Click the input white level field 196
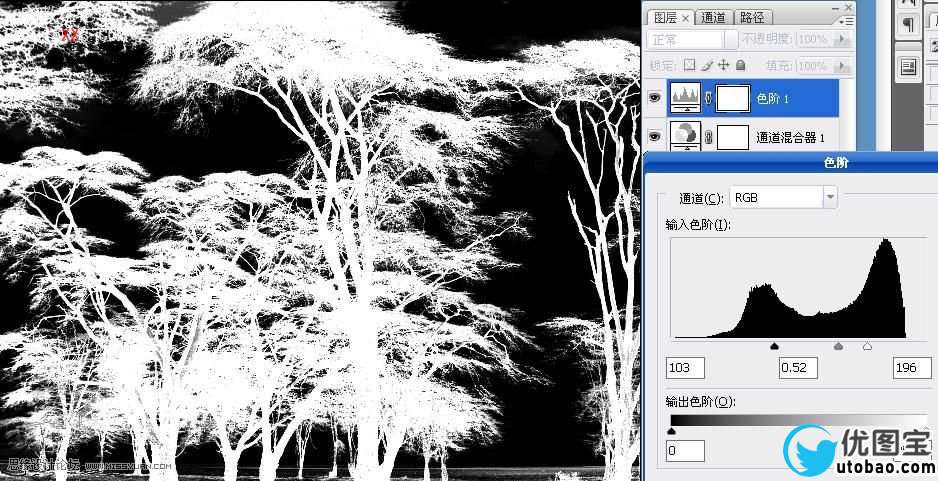 [x=912, y=367]
